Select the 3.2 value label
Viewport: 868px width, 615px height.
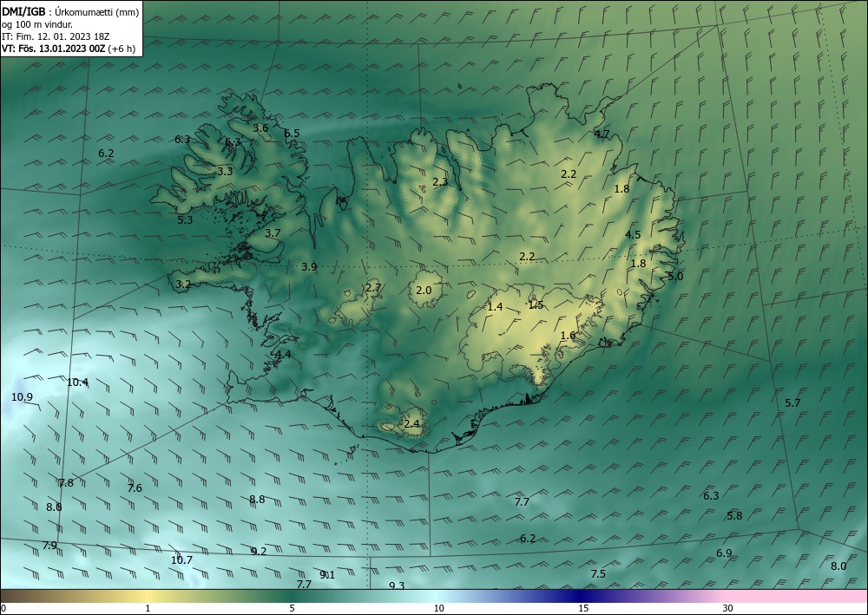pos(183,285)
